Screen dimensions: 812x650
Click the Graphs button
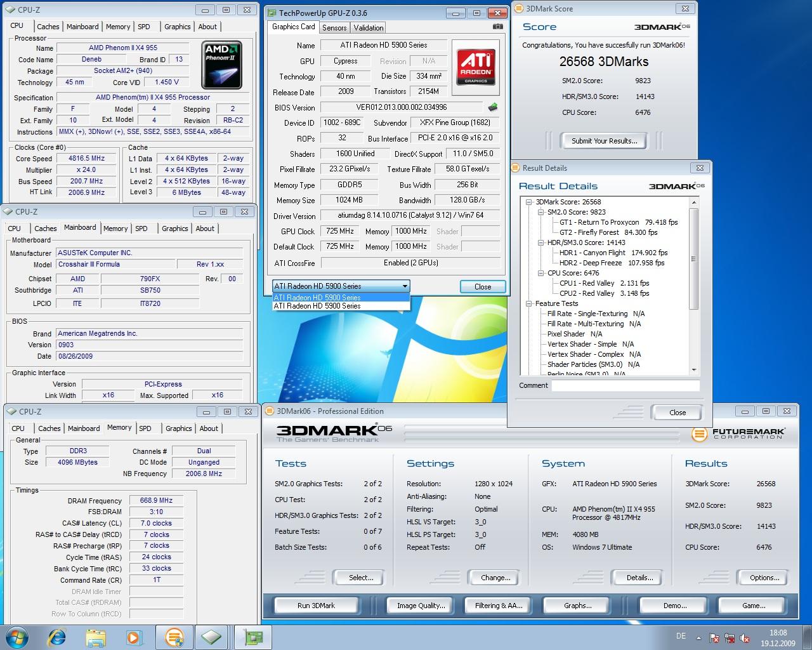pyautogui.click(x=578, y=606)
